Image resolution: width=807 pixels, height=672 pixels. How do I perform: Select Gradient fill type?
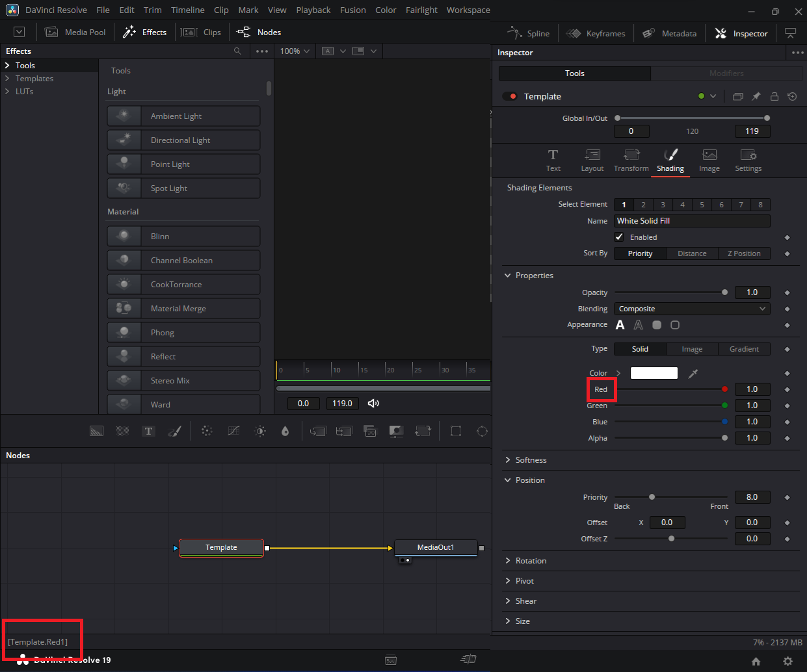(x=743, y=349)
